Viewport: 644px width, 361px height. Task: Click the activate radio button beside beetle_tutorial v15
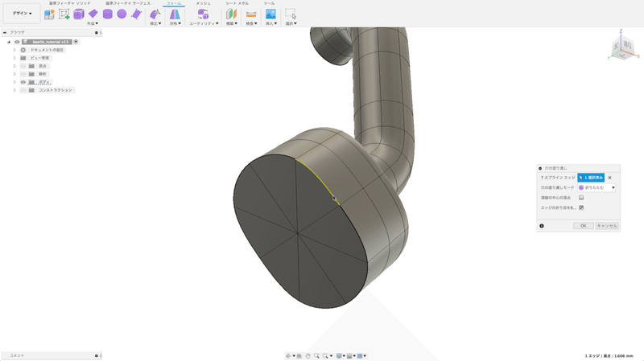pos(76,42)
